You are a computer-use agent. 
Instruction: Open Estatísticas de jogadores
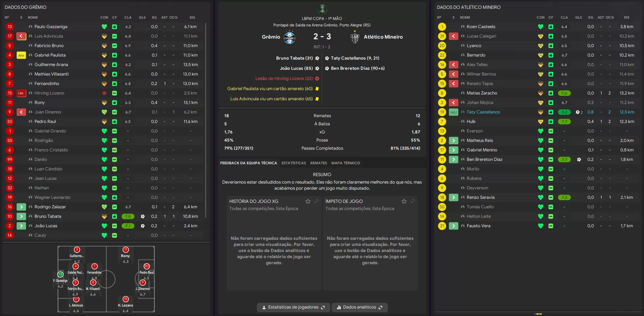pos(293,308)
